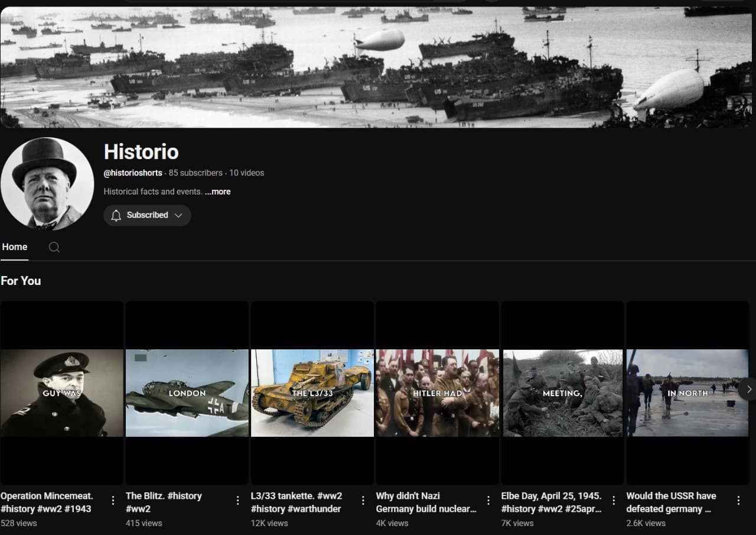Screen dimensions: 756x535
Task: Play the 'GUY WAS' naval officer thumbnail
Action: (x=62, y=393)
